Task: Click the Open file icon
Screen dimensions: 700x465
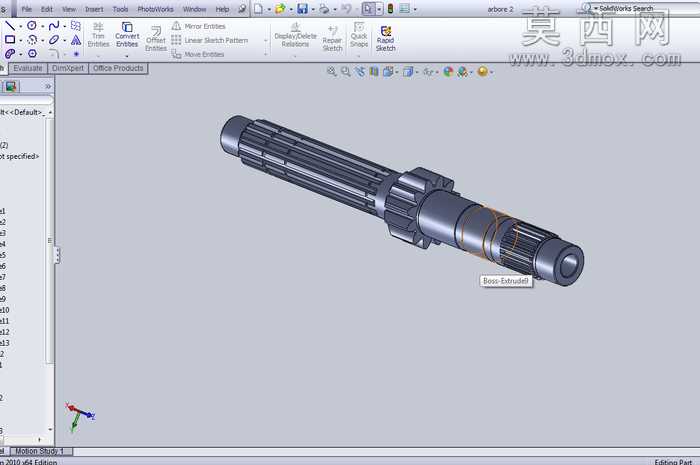Action: (280, 8)
